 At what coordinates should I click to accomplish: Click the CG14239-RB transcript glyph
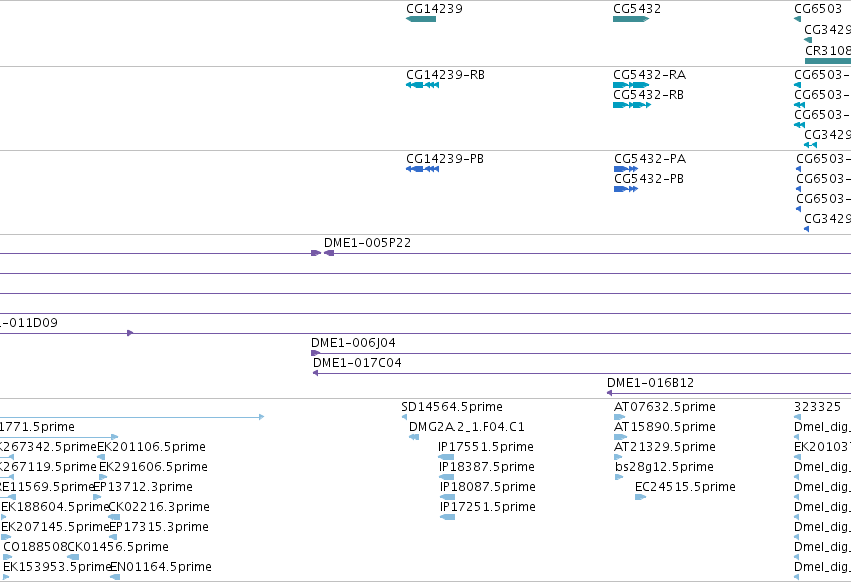[x=422, y=85]
